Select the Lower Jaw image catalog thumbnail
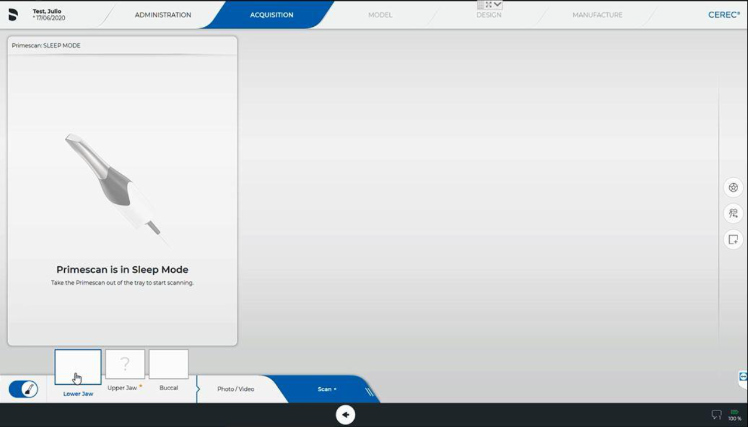 click(x=78, y=367)
